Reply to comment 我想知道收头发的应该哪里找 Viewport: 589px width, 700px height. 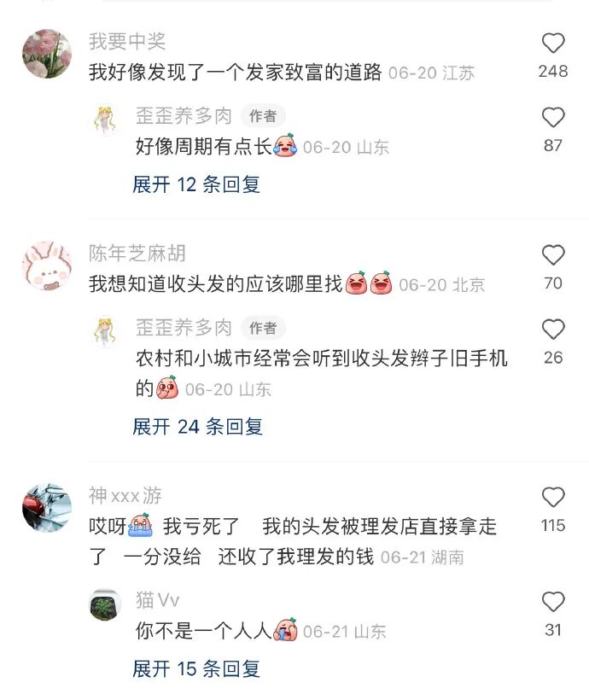coord(215,284)
